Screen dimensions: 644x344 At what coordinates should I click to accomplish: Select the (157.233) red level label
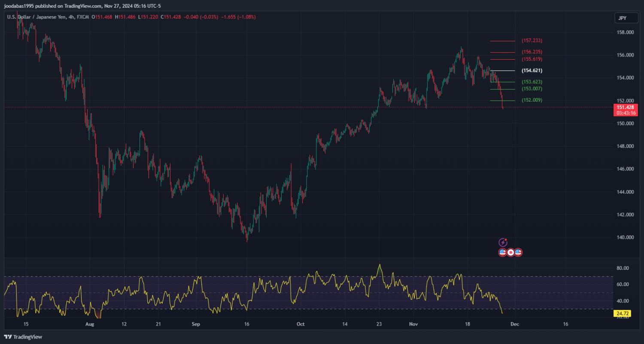(532, 41)
